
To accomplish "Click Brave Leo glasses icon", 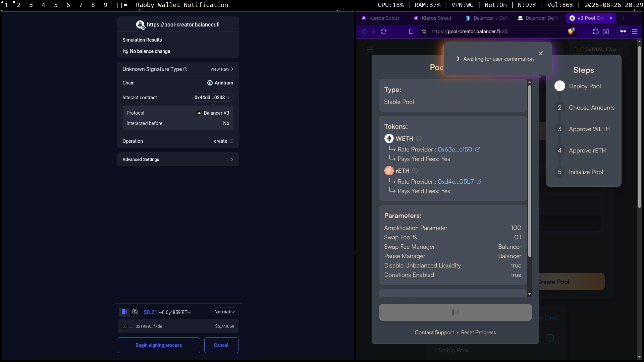I will pyautogui.click(x=623, y=32).
